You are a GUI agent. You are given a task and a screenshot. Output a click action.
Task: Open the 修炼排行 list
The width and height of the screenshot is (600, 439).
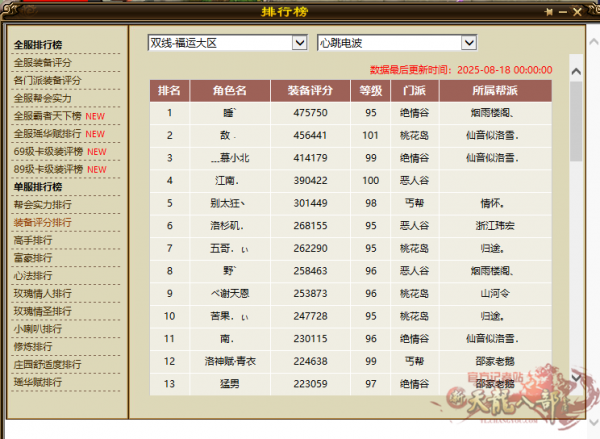33,347
